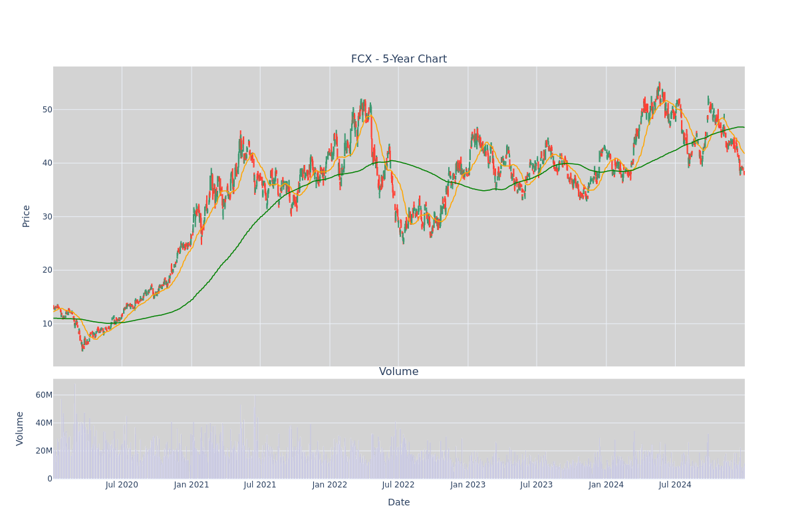Click the volume axis tick "60M"
Screen dimensions: 798x532
click(44, 395)
